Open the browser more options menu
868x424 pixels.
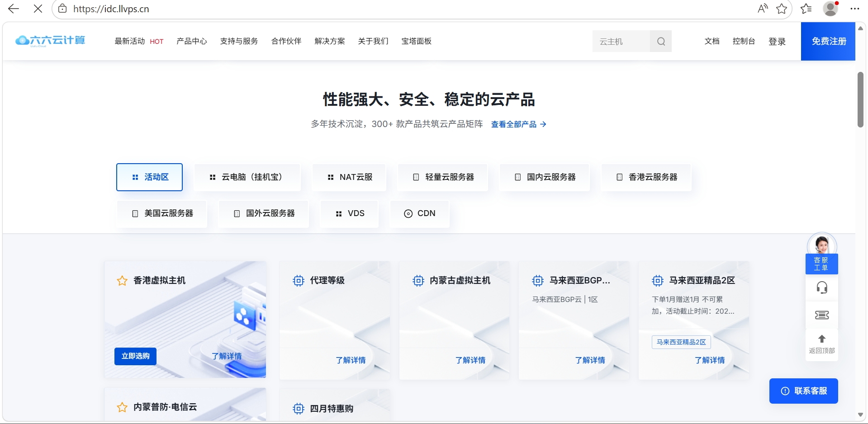(x=854, y=9)
